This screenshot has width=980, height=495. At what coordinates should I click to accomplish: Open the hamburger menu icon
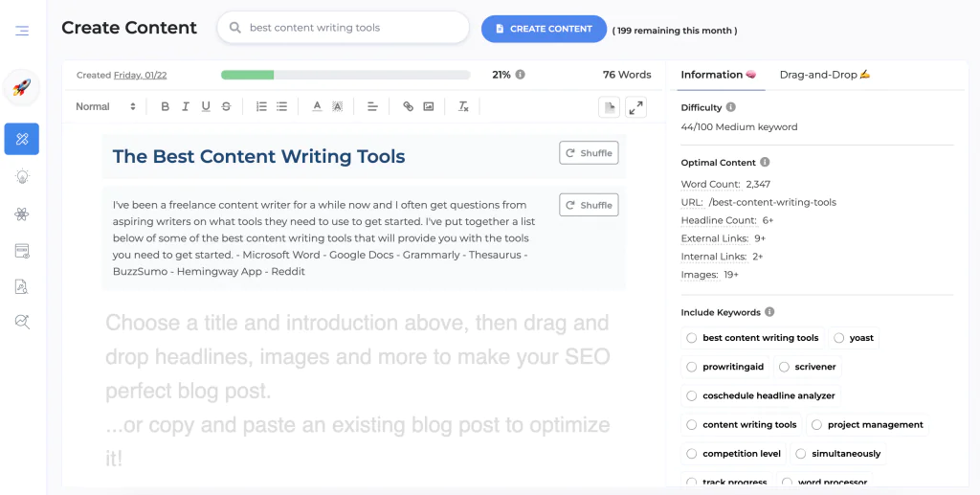click(22, 30)
